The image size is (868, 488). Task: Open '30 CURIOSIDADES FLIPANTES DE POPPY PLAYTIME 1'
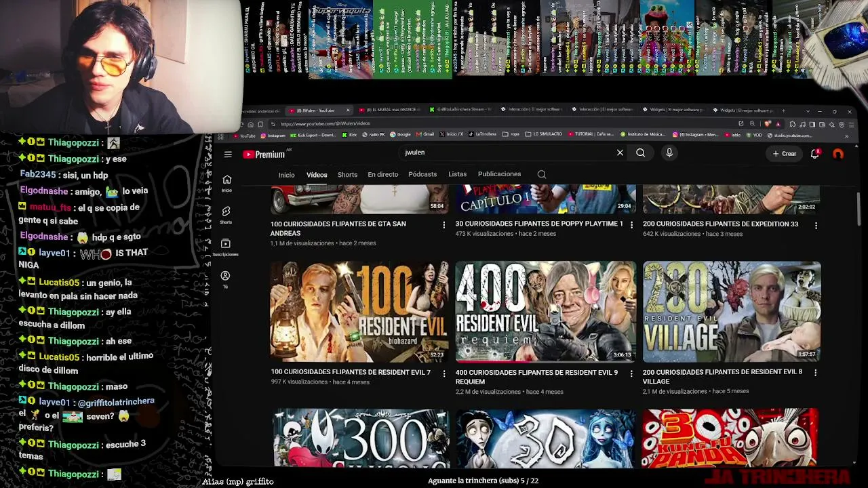coord(539,224)
